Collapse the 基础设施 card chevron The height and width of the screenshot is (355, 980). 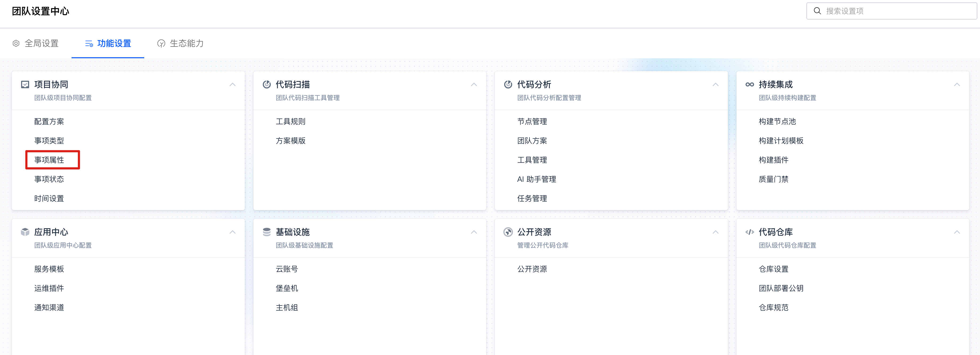(x=474, y=232)
